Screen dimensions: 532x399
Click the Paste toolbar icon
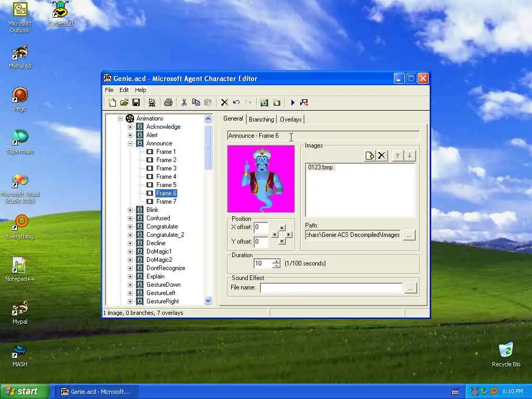tap(208, 102)
